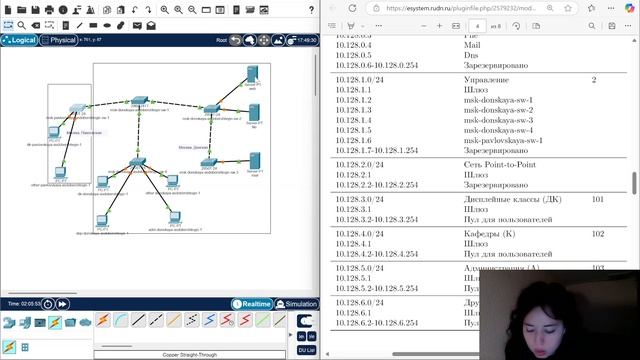Create a new cluster cloud icon

pos(250,40)
